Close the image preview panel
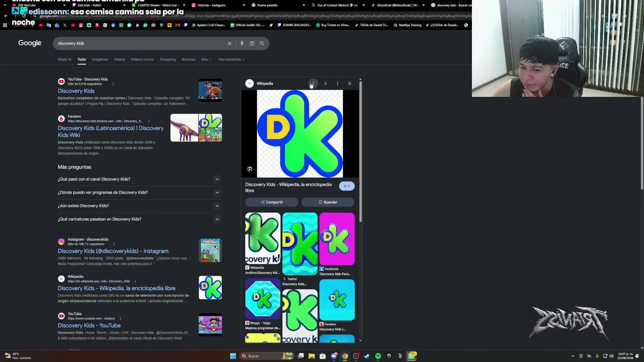644x362 pixels. [x=350, y=83]
